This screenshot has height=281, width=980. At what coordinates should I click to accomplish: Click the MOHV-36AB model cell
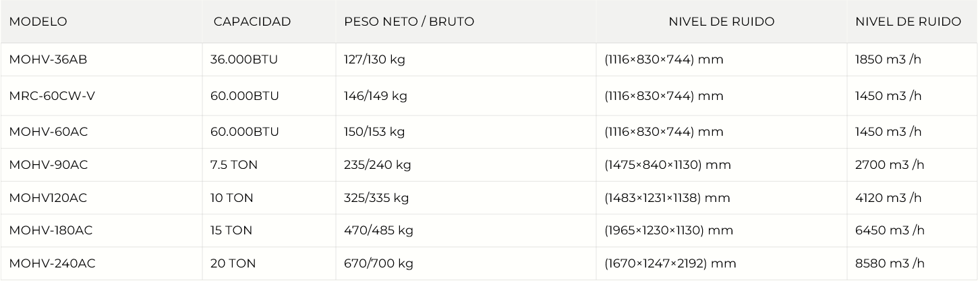click(49, 59)
